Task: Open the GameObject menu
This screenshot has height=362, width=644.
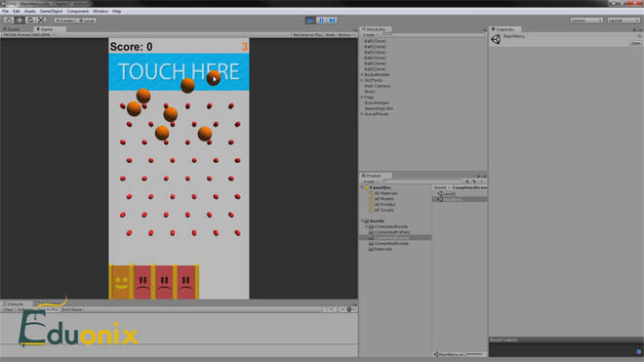Action: [52, 11]
